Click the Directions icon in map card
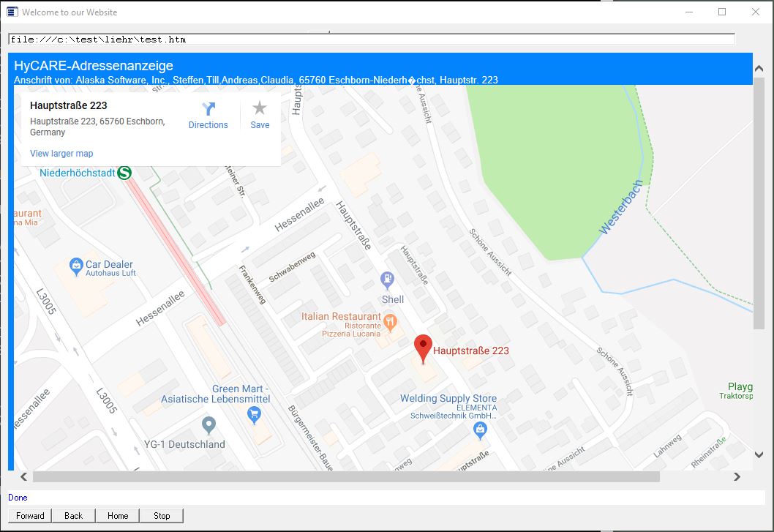This screenshot has height=532, width=774. [208, 109]
